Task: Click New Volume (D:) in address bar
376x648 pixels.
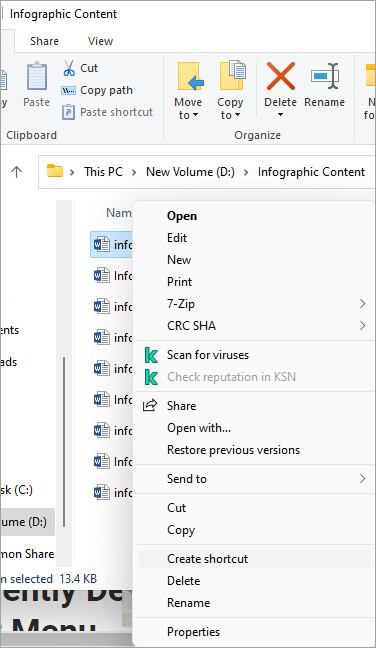Action: pyautogui.click(x=190, y=172)
